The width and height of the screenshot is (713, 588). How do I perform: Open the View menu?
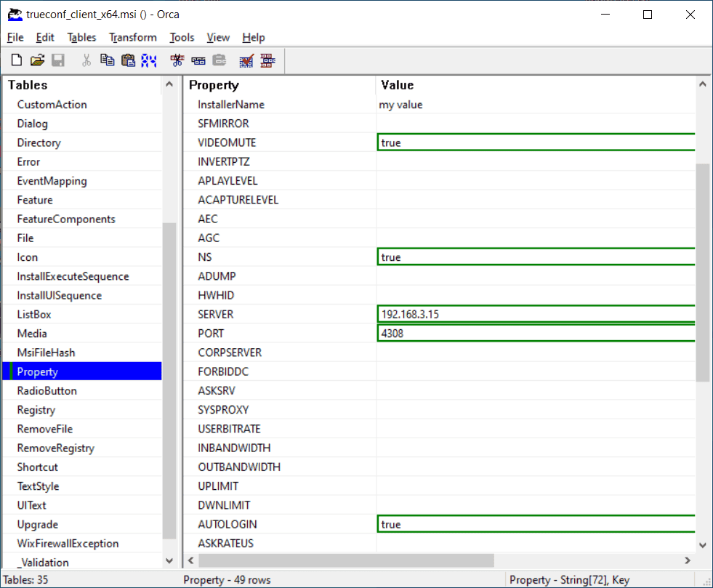click(x=218, y=37)
